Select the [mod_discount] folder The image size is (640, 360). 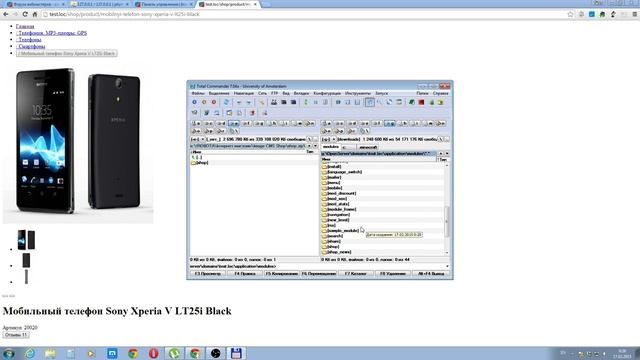click(x=339, y=193)
